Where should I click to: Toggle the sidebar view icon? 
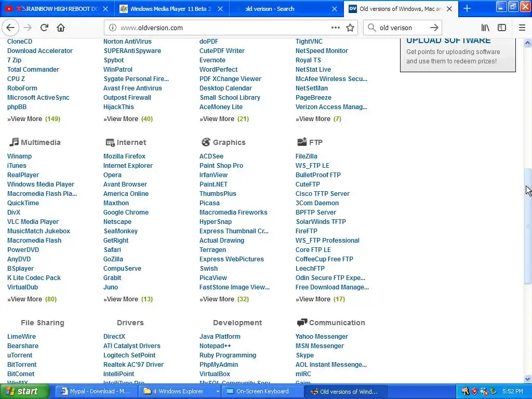pyautogui.click(x=502, y=28)
